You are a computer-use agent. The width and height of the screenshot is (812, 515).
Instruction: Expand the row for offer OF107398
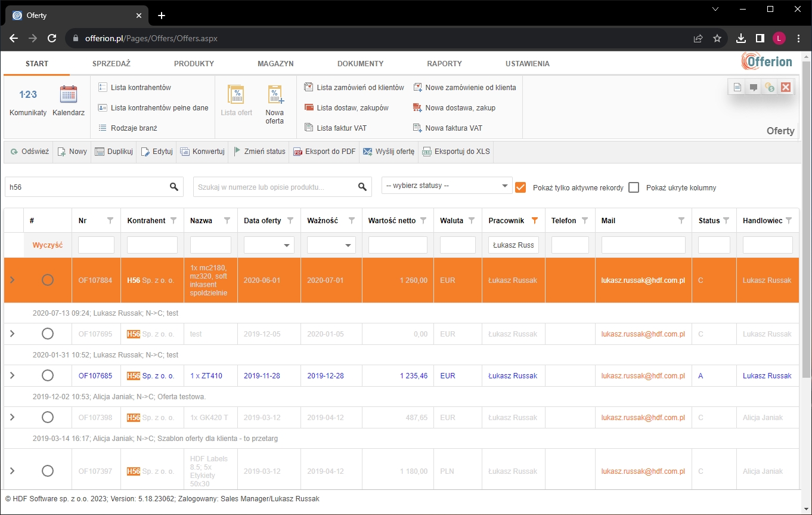[13, 417]
